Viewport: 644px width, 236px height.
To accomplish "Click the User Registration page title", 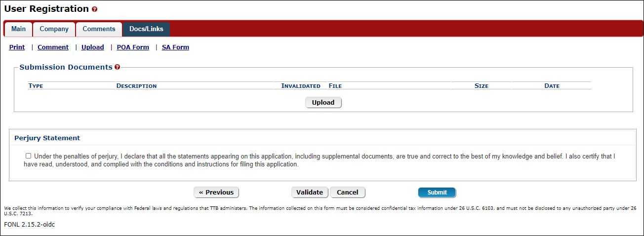I will 47,9.
